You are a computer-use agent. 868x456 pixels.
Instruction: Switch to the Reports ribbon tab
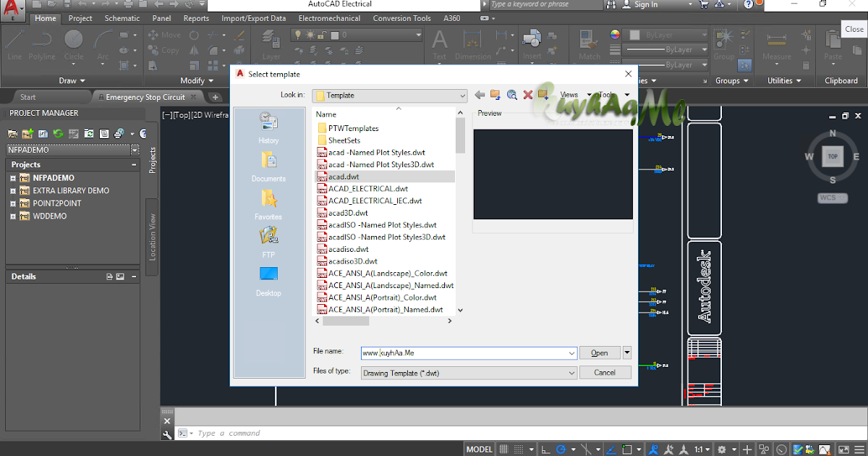[196, 18]
